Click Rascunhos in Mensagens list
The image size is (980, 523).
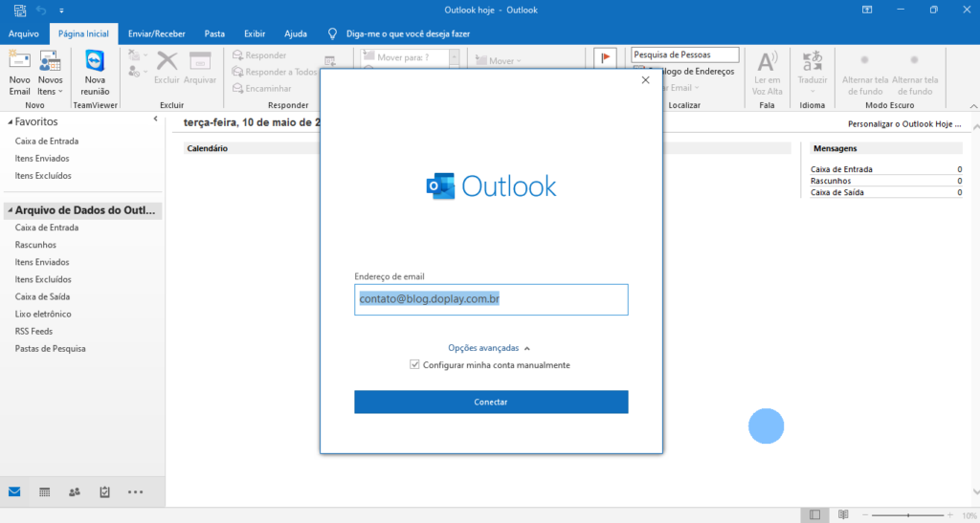click(x=831, y=181)
